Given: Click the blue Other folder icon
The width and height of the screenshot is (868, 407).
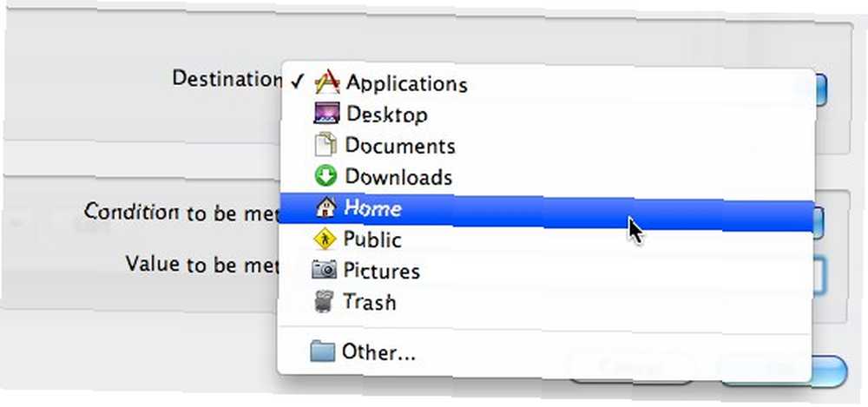Looking at the screenshot, I should point(323,351).
